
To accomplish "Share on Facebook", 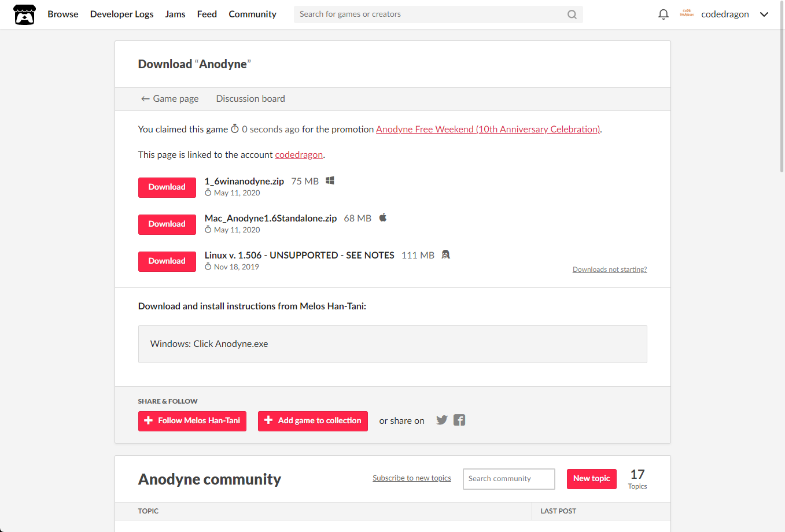I will 459,420.
